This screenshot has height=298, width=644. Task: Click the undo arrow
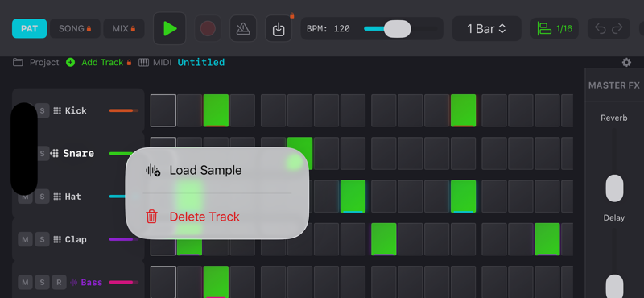pyautogui.click(x=600, y=29)
